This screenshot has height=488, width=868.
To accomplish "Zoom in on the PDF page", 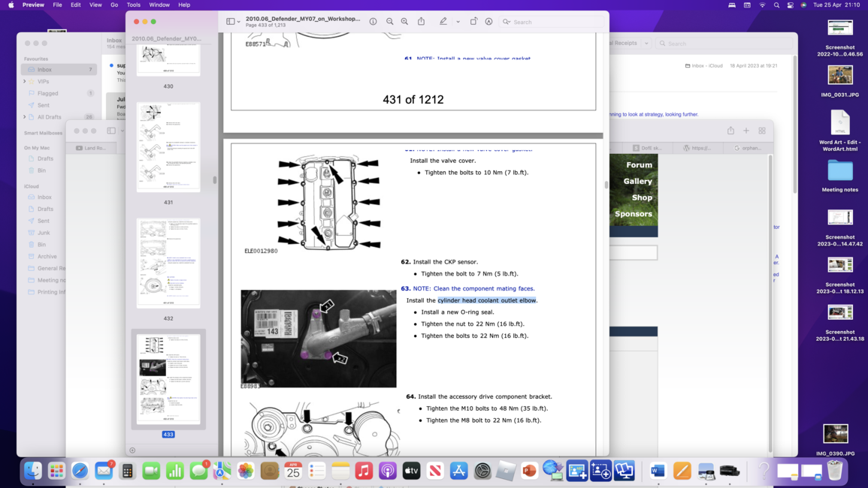I will 404,22.
